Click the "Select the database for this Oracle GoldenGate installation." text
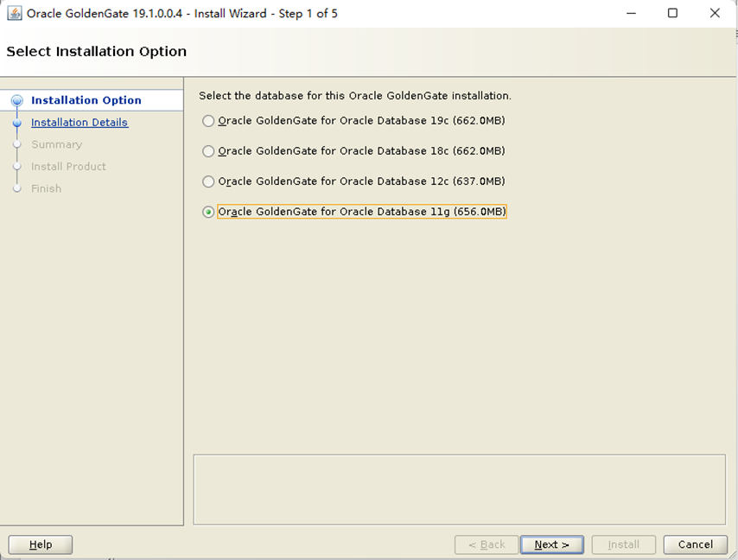 [x=355, y=96]
